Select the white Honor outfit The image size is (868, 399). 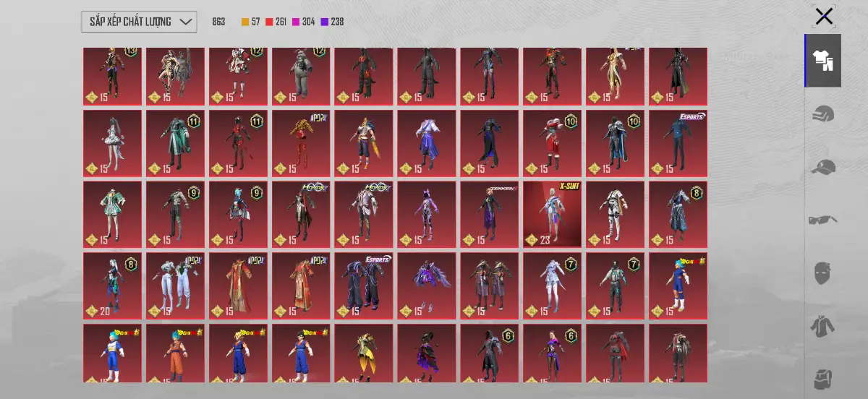(364, 214)
